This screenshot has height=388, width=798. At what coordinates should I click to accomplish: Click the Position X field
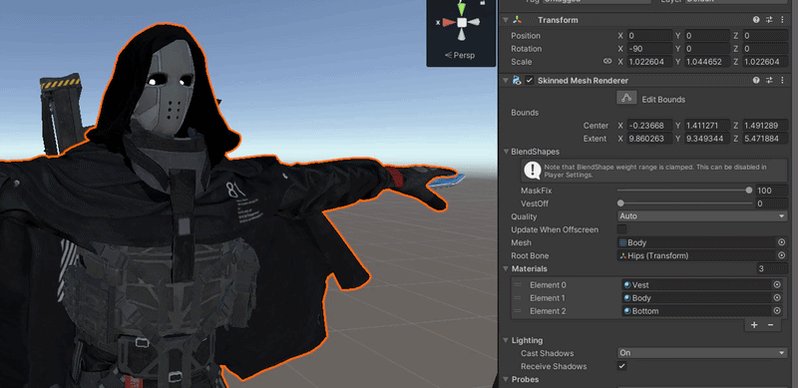click(x=649, y=36)
